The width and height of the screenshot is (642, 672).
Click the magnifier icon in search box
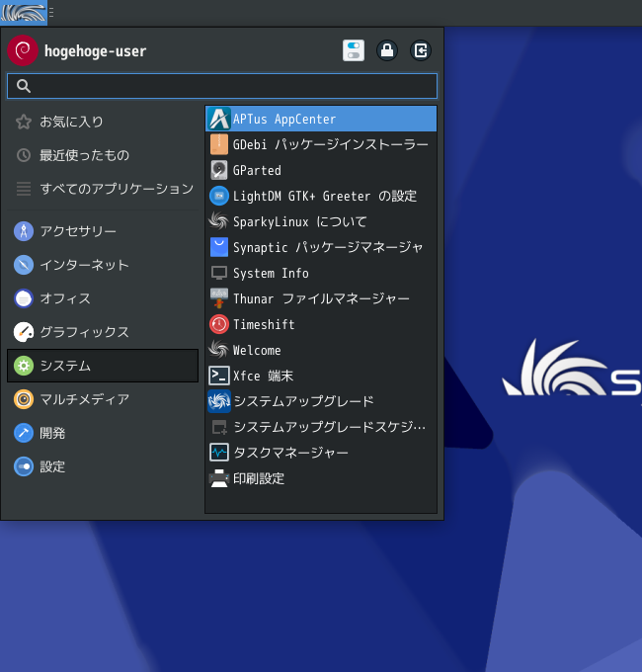click(x=24, y=86)
